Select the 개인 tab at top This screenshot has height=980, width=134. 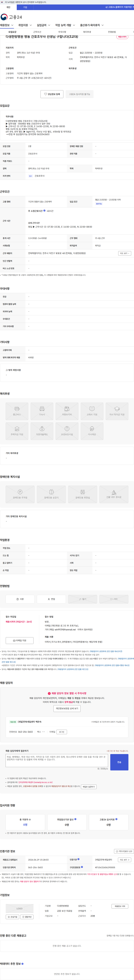(x=8, y=7)
